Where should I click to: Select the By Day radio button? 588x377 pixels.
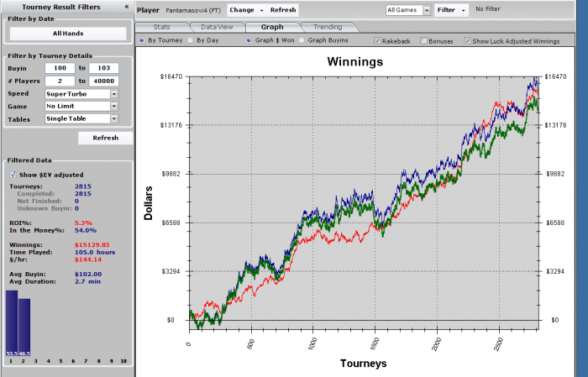click(x=191, y=40)
